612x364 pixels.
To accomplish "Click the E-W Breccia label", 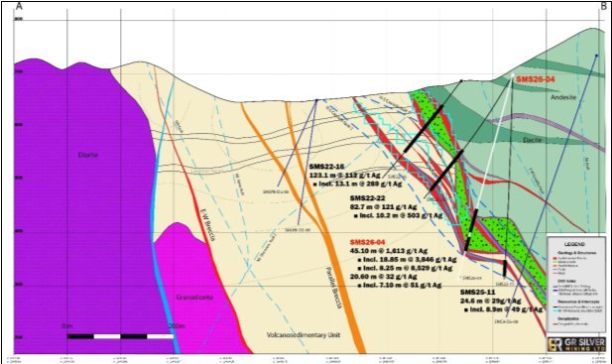I will tap(207, 224).
